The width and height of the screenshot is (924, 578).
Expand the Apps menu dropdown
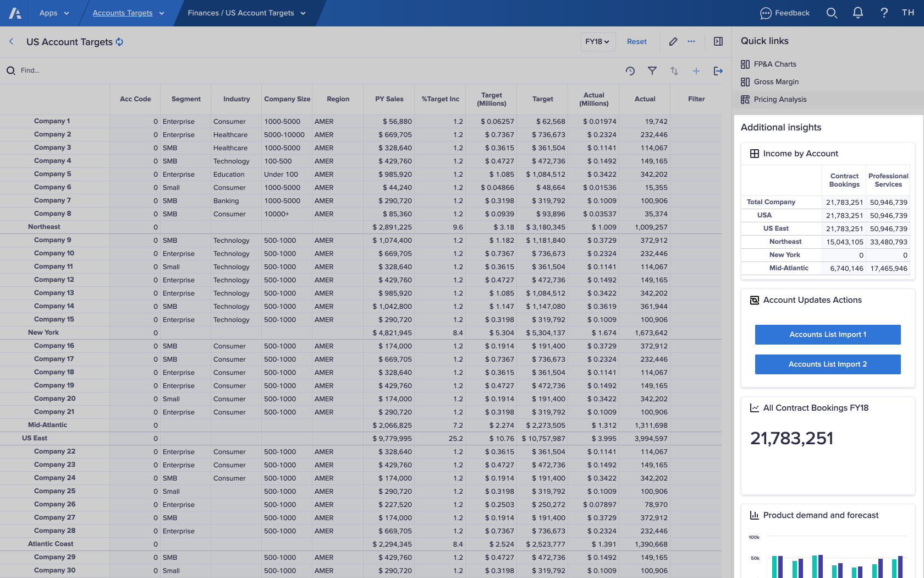pos(54,13)
